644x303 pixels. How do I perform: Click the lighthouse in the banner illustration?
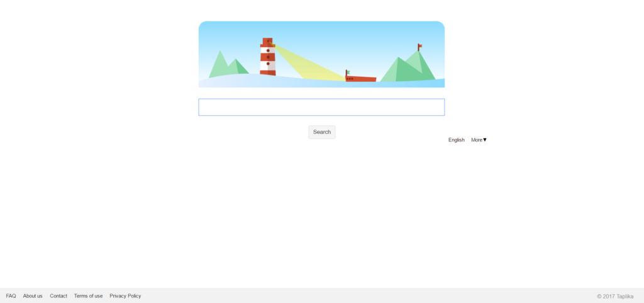(x=268, y=57)
